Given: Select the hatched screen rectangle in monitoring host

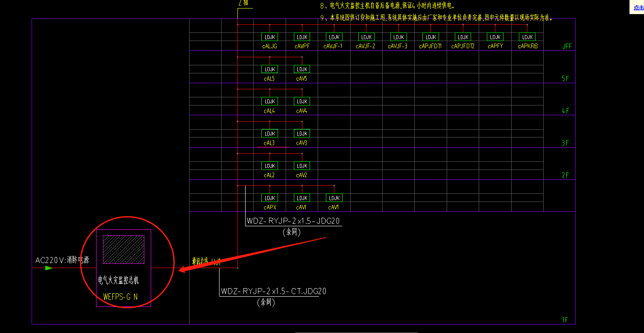Looking at the screenshot, I should pos(123,249).
